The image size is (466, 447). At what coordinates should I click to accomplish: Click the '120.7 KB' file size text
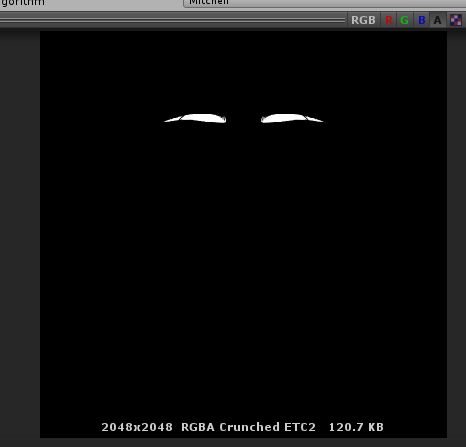(x=356, y=427)
